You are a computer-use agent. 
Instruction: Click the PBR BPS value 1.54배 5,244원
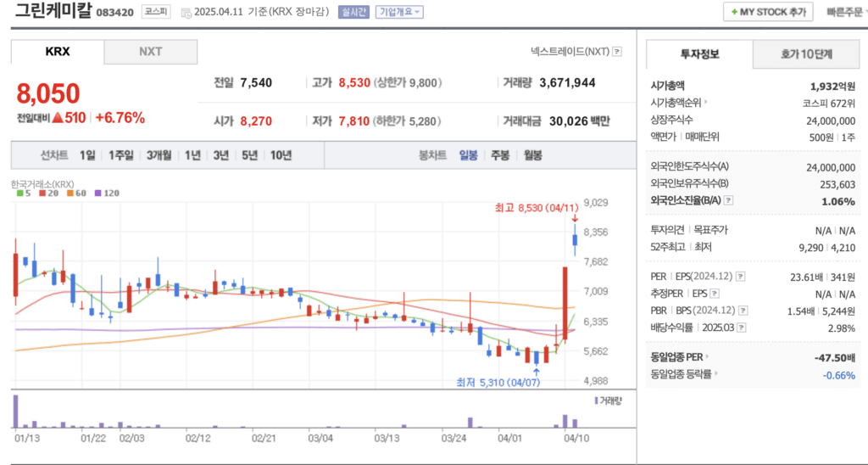(x=821, y=311)
